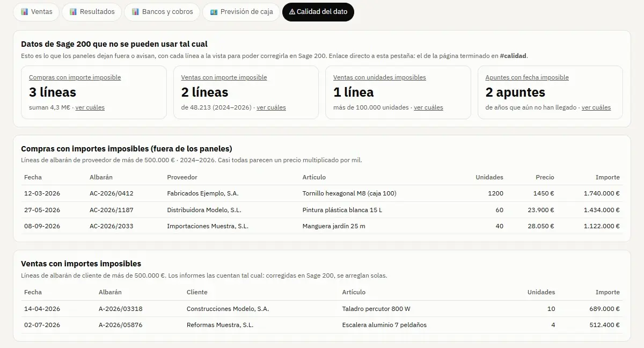The height and width of the screenshot is (348, 644).
Task: Click the Cliente column header
Action: tap(197, 292)
